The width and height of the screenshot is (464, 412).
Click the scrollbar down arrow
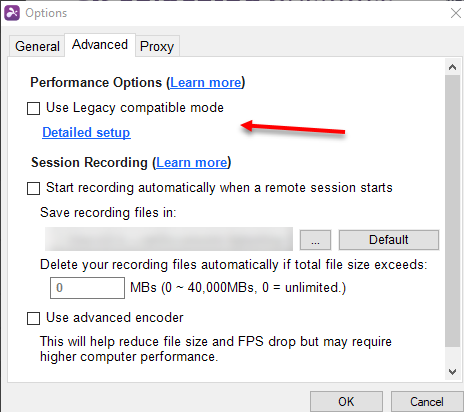point(452,372)
